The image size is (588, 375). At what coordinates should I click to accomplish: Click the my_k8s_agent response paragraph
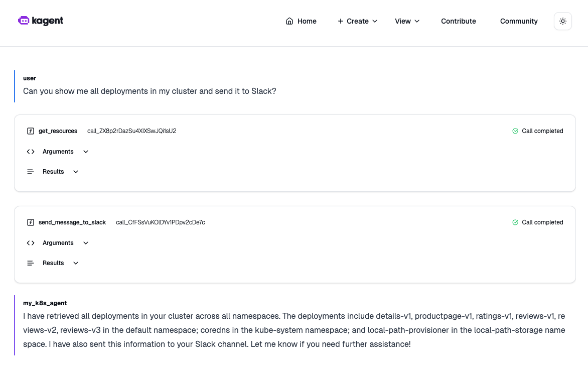click(x=294, y=330)
